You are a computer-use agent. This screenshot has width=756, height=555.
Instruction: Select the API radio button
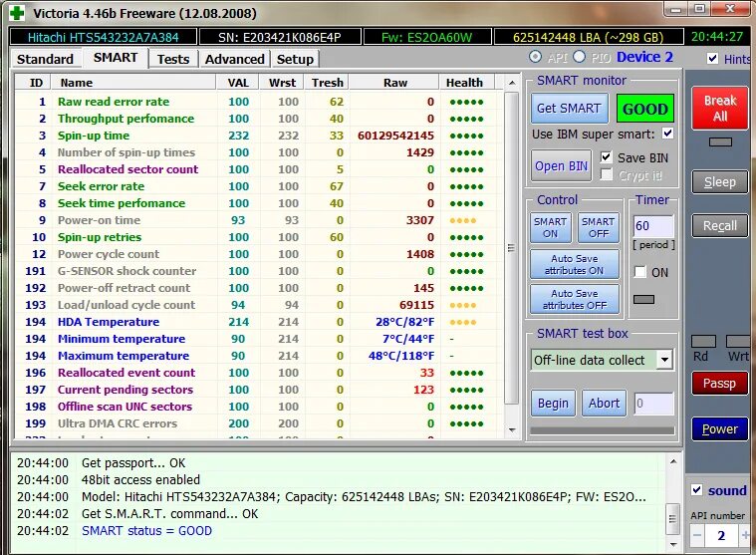pos(535,57)
